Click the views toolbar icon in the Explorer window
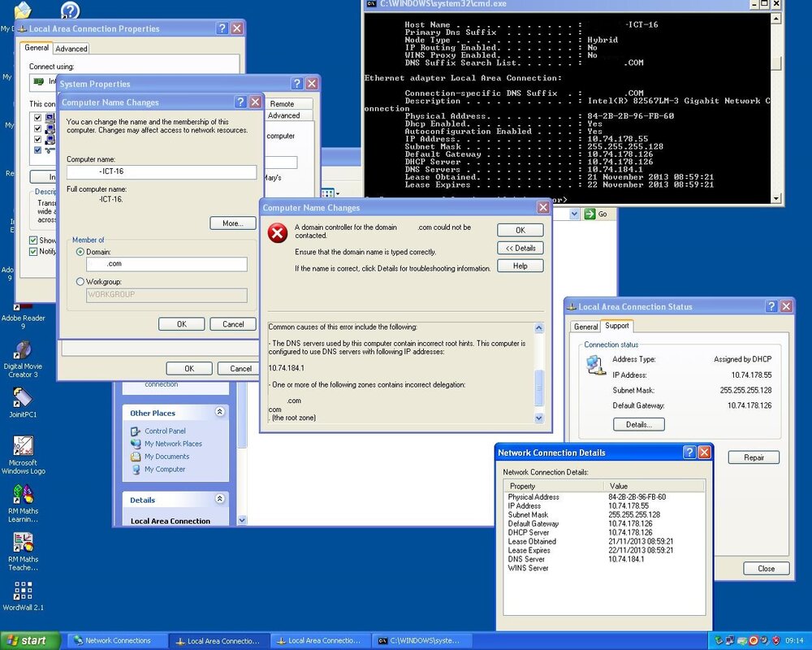The width and height of the screenshot is (812, 650). click(x=326, y=193)
